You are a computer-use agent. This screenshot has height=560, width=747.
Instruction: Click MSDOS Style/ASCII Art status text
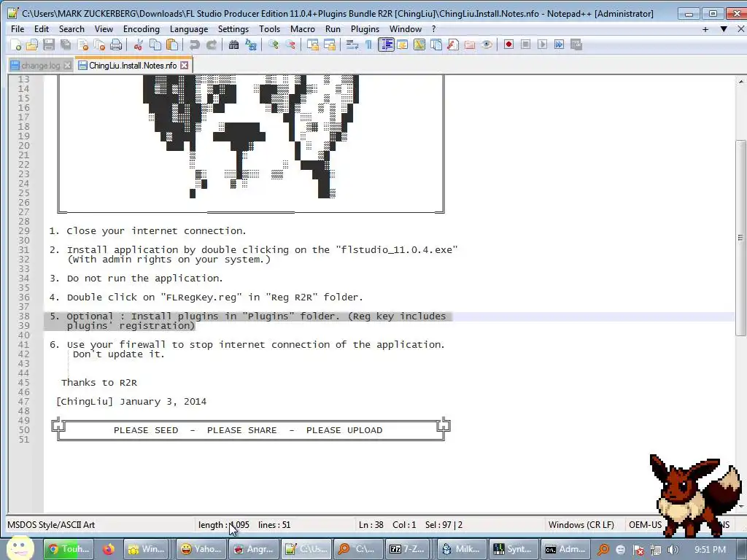coord(51,525)
